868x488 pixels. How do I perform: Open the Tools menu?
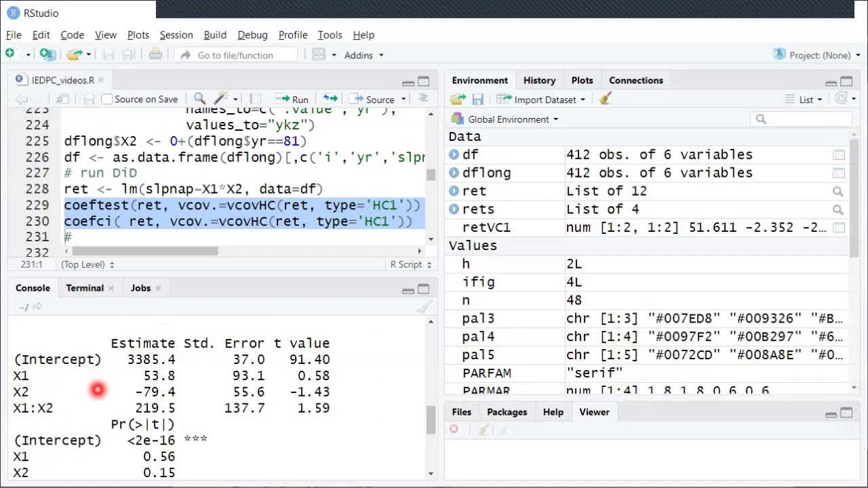coord(330,35)
